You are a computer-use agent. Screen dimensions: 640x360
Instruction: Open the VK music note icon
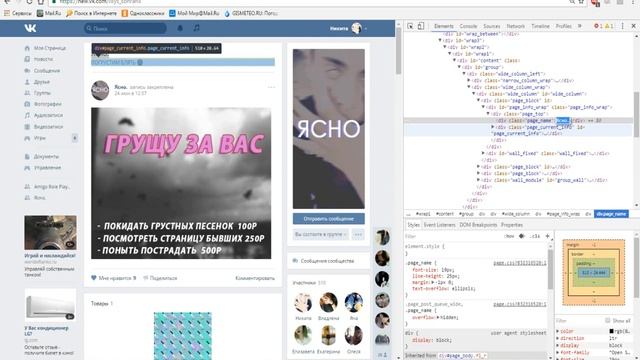(x=197, y=28)
